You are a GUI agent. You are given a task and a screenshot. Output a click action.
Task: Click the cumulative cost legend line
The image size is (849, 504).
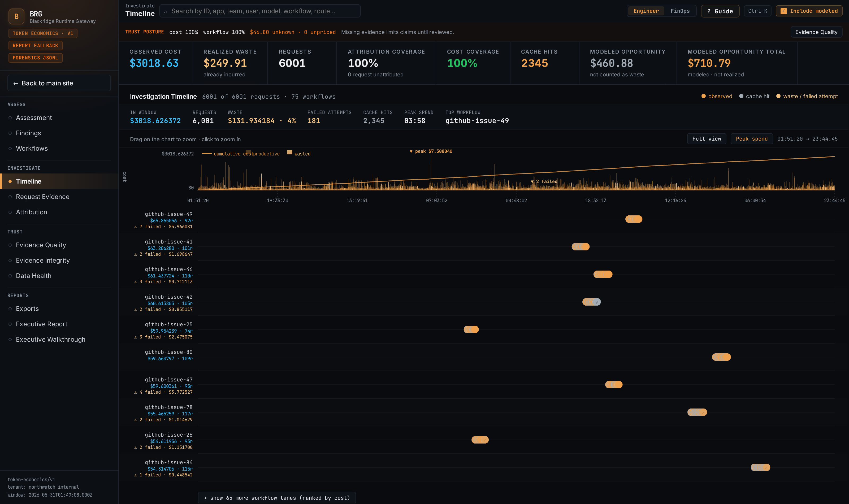[x=207, y=154]
